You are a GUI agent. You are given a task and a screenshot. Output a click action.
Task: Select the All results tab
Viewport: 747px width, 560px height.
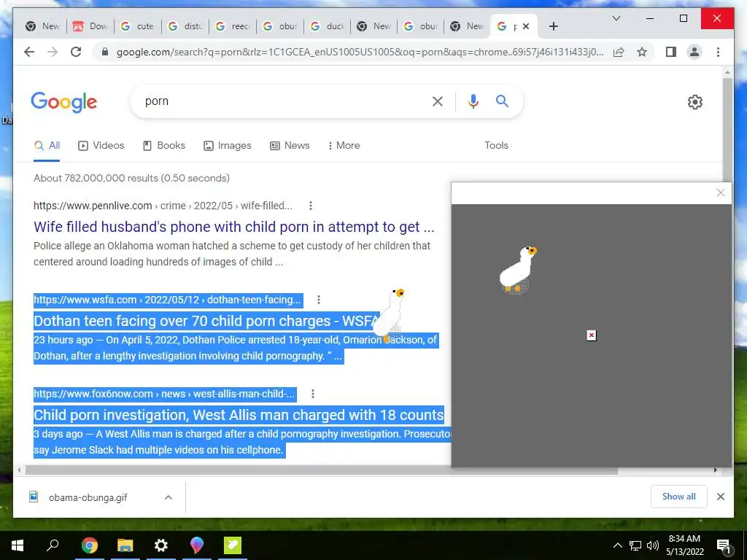47,145
